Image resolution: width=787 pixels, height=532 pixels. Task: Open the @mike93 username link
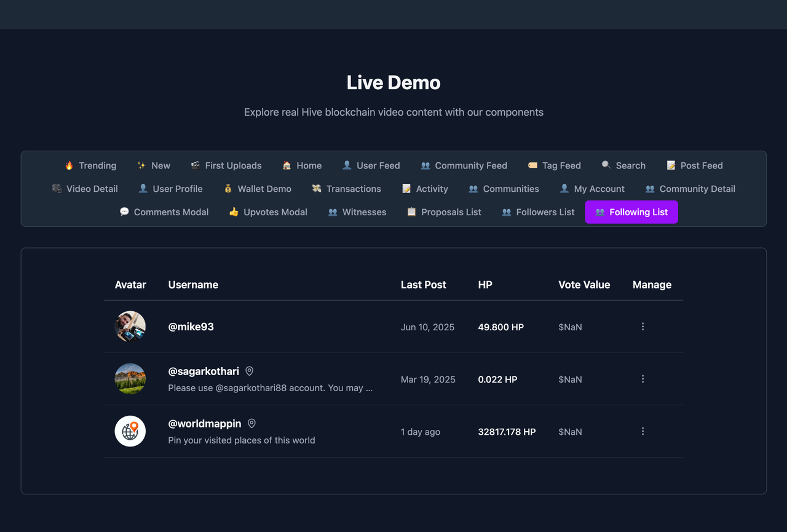coord(191,327)
